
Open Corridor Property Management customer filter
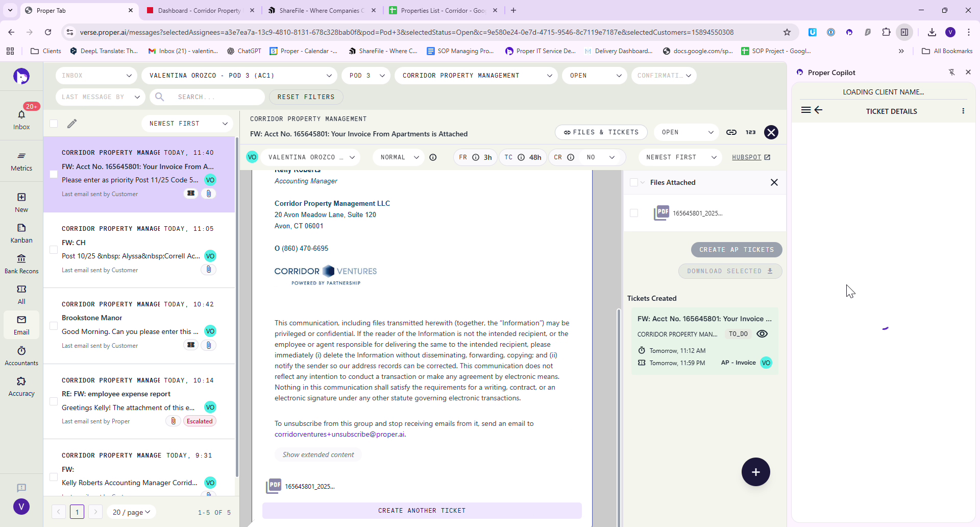coord(476,76)
